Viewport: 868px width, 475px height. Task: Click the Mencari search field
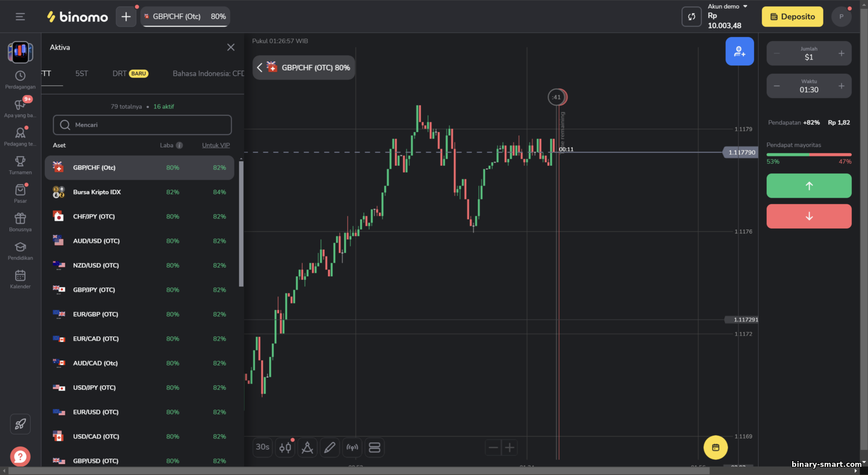[x=142, y=125]
